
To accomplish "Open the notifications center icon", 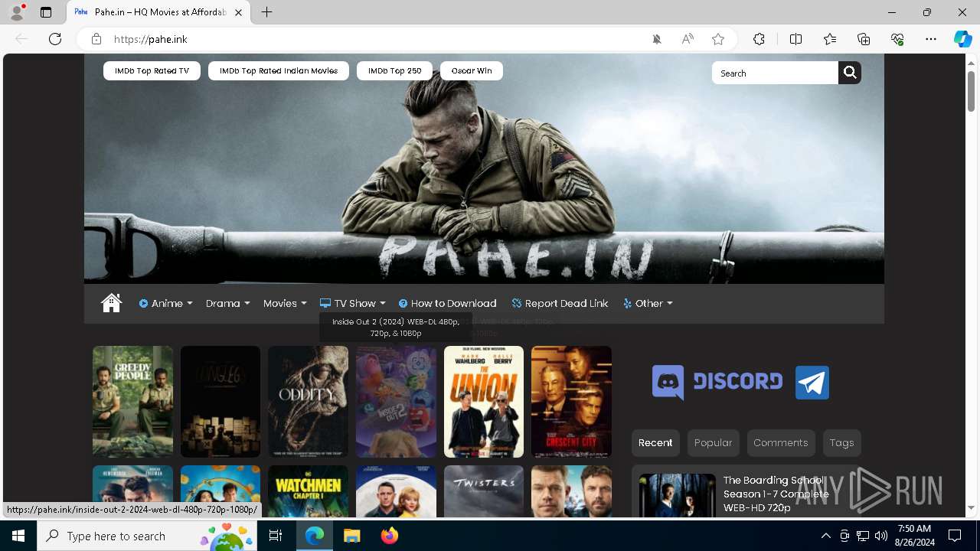I will (955, 536).
